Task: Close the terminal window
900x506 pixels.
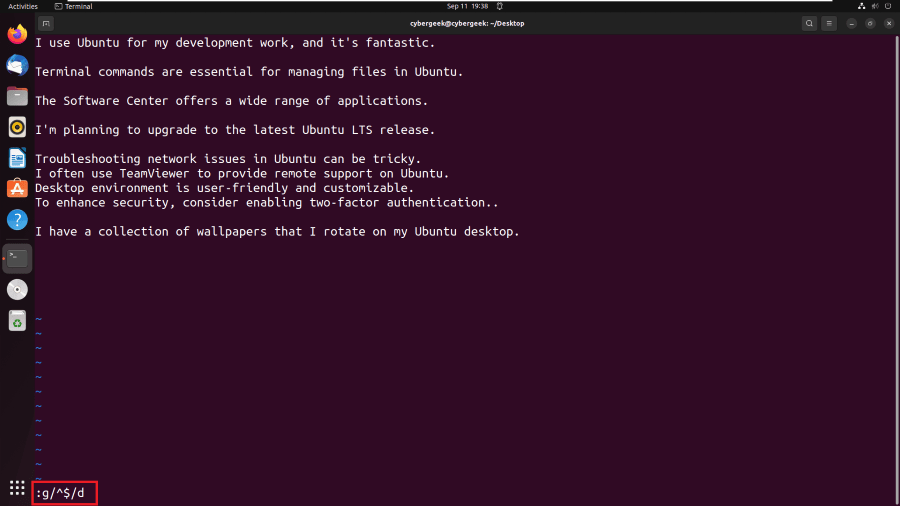Action: tap(889, 24)
